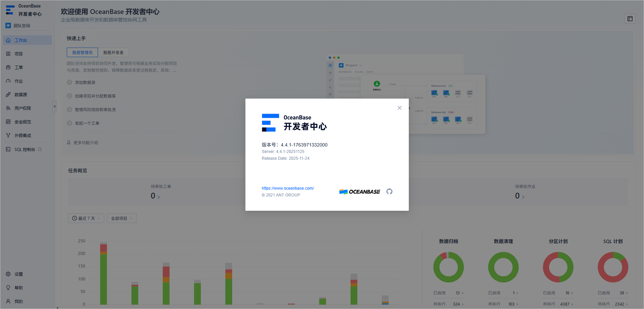Go to 工作台 in the sidebar
The width and height of the screenshot is (644, 309).
pos(27,40)
